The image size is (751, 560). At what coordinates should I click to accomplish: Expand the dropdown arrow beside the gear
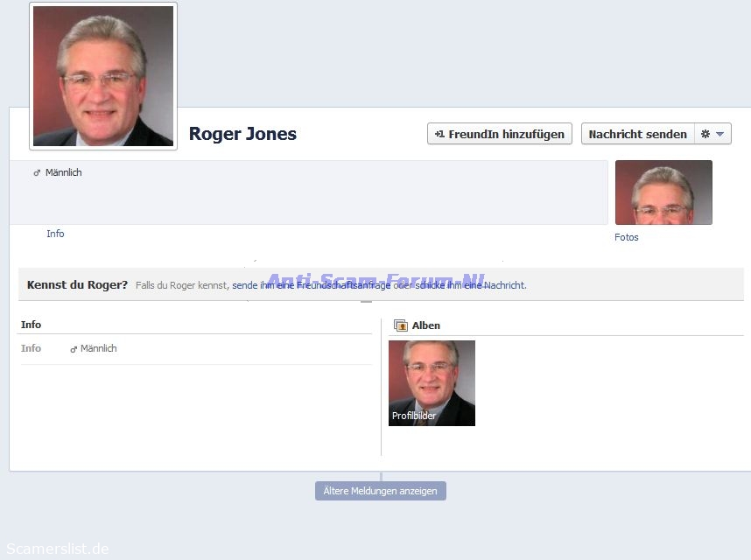720,134
